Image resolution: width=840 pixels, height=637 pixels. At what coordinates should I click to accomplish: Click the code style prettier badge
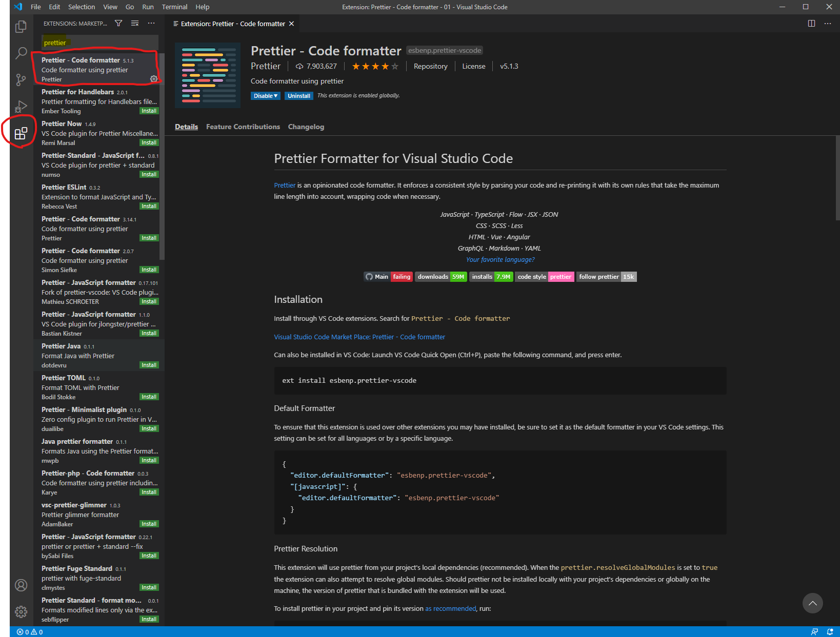pos(544,277)
